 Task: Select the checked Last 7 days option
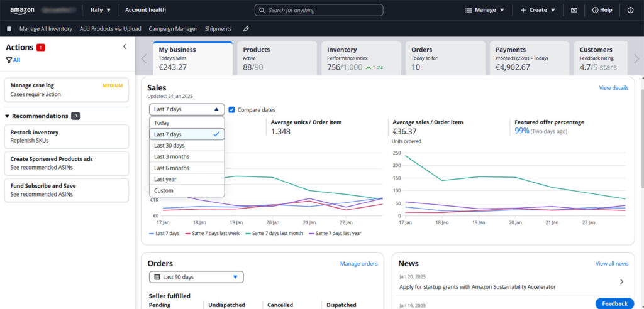coord(187,134)
